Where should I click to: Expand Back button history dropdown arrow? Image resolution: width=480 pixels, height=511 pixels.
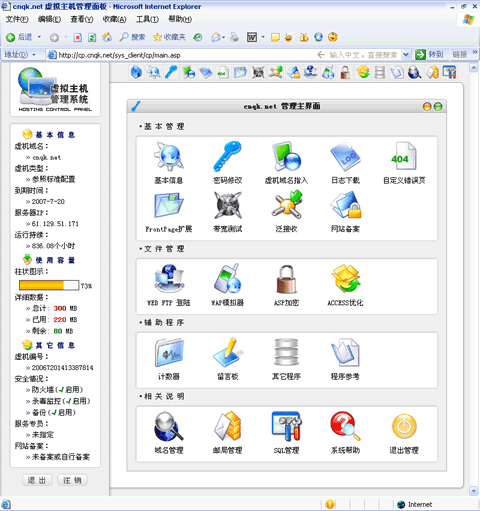[x=39, y=37]
